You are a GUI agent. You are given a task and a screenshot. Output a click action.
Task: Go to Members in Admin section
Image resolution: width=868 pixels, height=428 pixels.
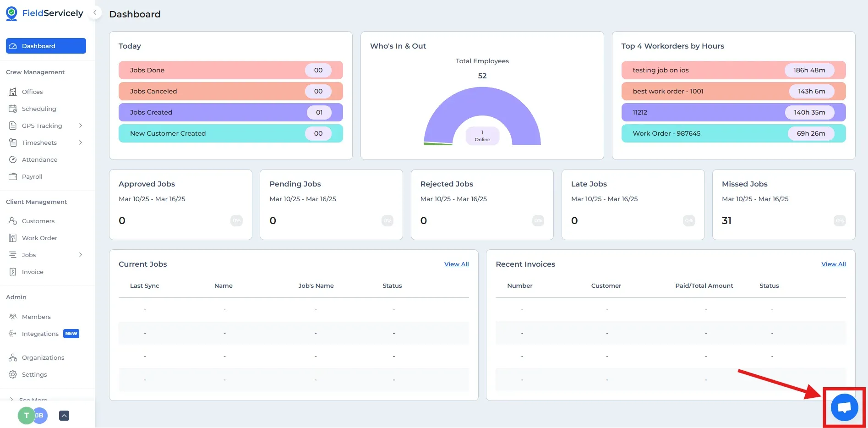click(36, 317)
